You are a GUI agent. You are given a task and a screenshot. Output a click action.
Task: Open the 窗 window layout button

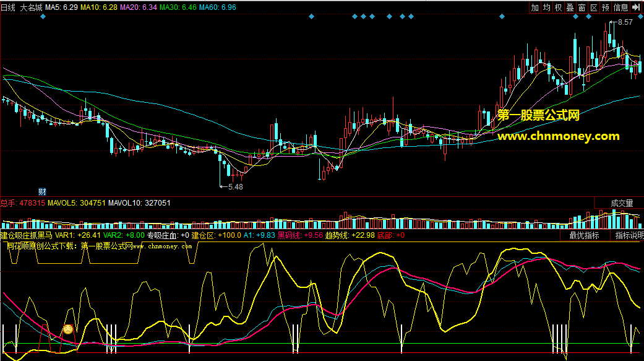[x=582, y=7]
